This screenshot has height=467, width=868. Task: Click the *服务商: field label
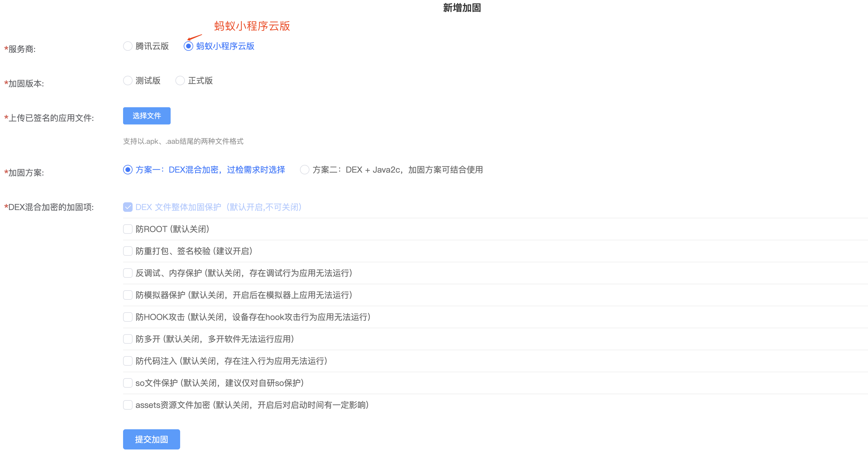point(20,49)
